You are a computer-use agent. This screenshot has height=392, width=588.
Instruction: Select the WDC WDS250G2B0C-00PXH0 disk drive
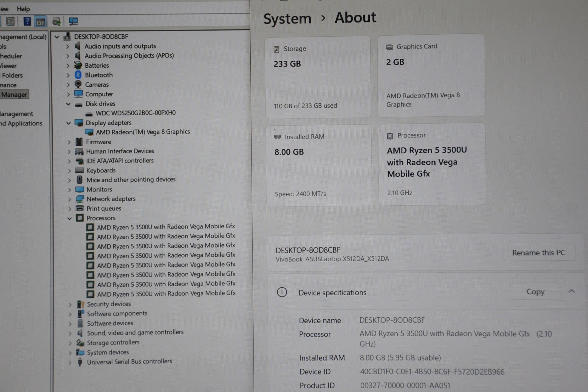pyautogui.click(x=136, y=113)
